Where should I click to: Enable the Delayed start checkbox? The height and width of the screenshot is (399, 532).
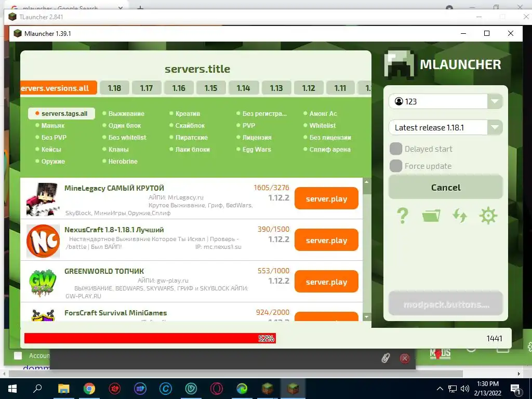(396, 149)
